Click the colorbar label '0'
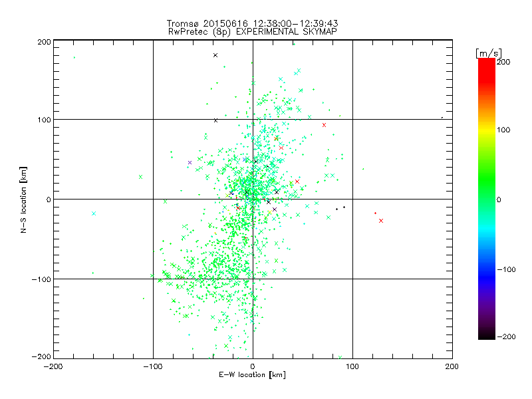Screen dimensions: 532x399 coord(499,199)
